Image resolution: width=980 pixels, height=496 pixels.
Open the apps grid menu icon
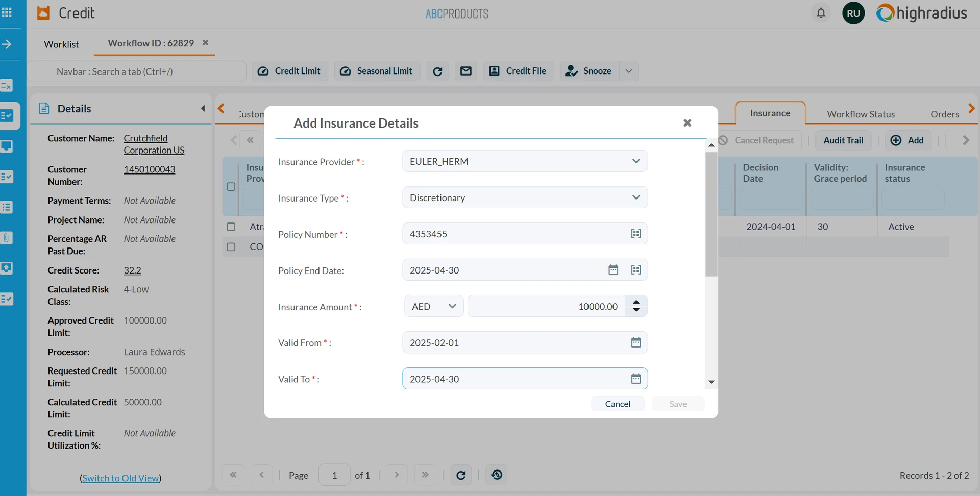(x=7, y=12)
